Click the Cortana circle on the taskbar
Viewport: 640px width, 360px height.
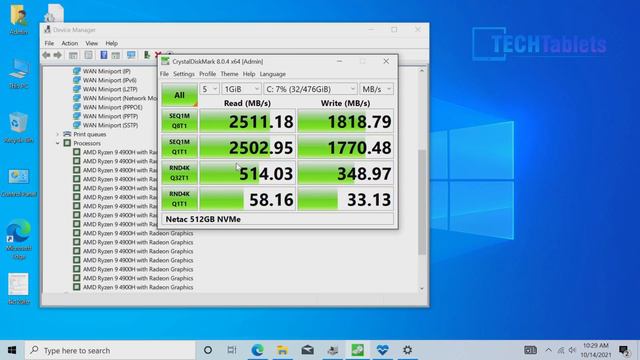pos(208,350)
